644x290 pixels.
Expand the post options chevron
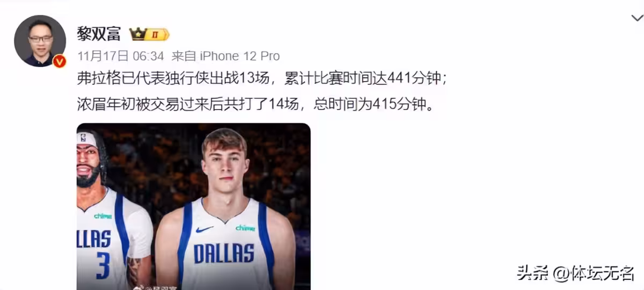pos(636,18)
